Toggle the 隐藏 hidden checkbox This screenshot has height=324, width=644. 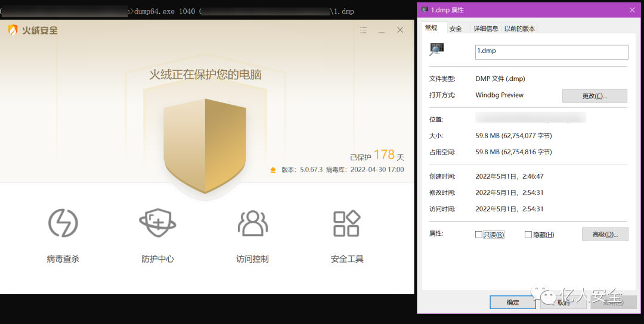528,235
